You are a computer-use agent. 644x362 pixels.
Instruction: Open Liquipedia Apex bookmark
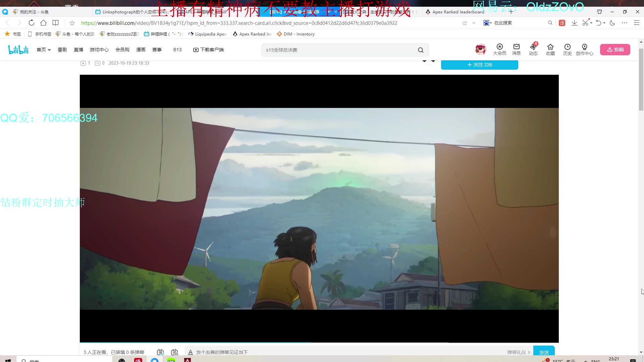[207, 34]
